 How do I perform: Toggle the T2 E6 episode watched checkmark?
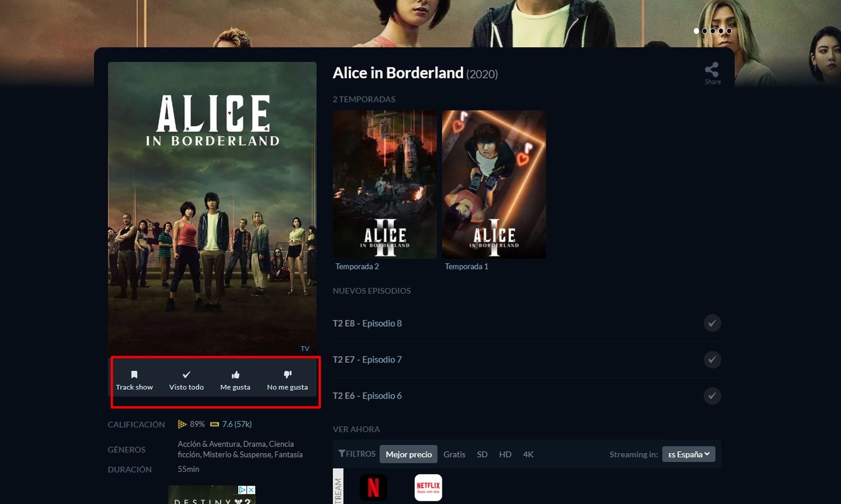tap(711, 395)
